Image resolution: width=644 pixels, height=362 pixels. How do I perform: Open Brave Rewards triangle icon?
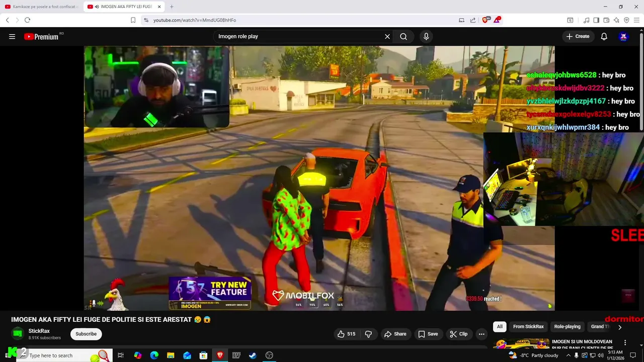[x=497, y=20]
